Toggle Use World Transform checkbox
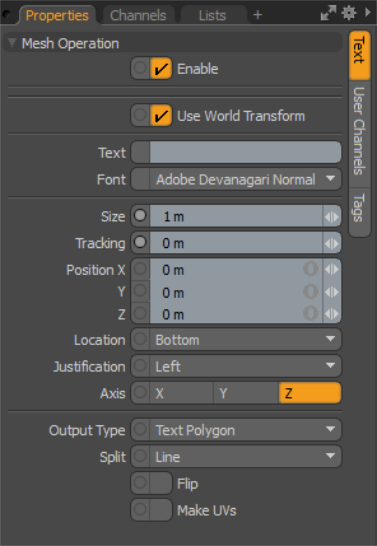 [x=161, y=116]
